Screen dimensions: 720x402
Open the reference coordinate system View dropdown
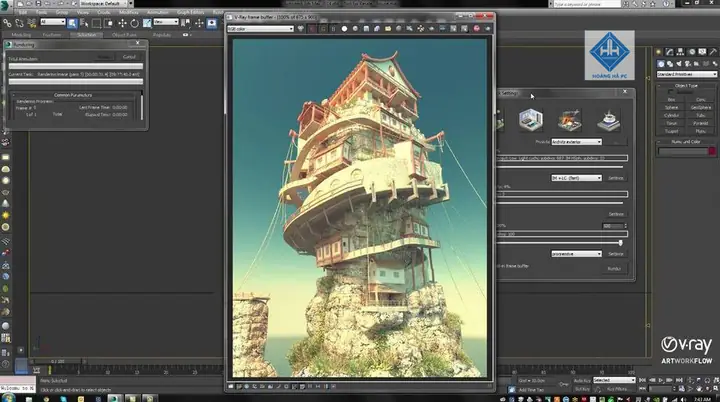pyautogui.click(x=166, y=22)
